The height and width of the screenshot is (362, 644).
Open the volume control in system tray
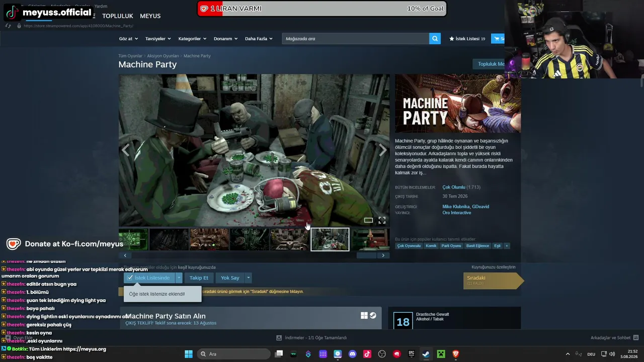tap(612, 354)
